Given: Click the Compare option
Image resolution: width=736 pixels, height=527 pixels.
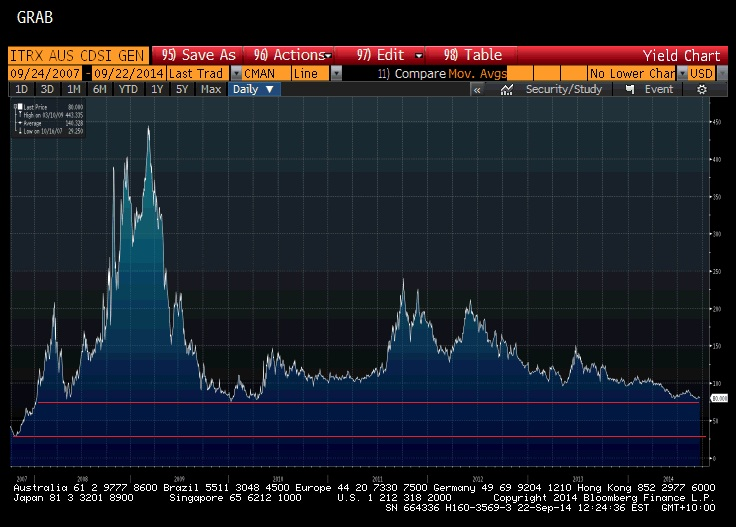Looking at the screenshot, I should point(419,73).
